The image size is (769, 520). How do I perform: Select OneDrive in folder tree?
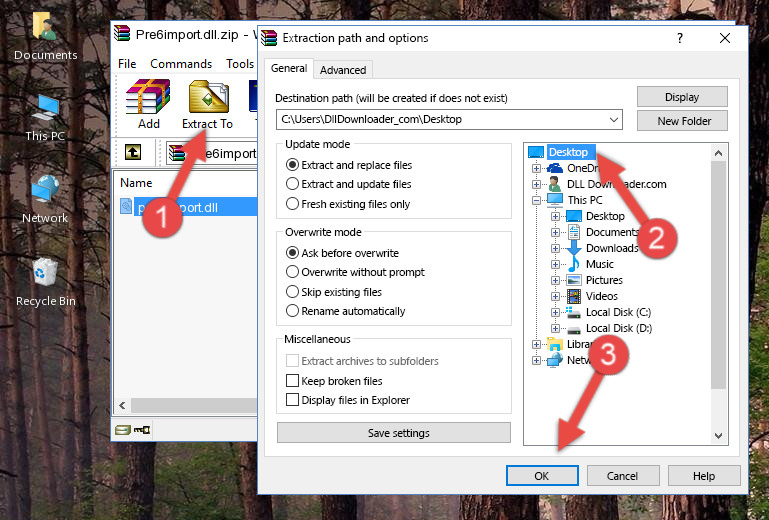[x=583, y=168]
